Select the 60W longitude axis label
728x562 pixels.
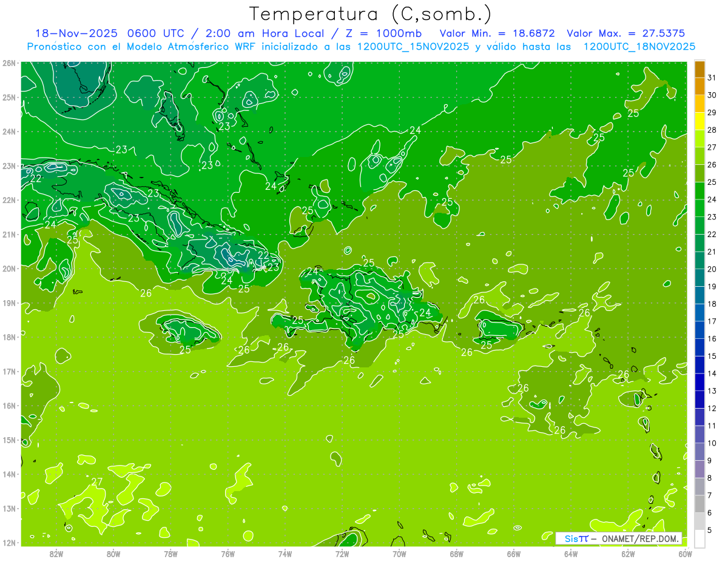pos(685,554)
